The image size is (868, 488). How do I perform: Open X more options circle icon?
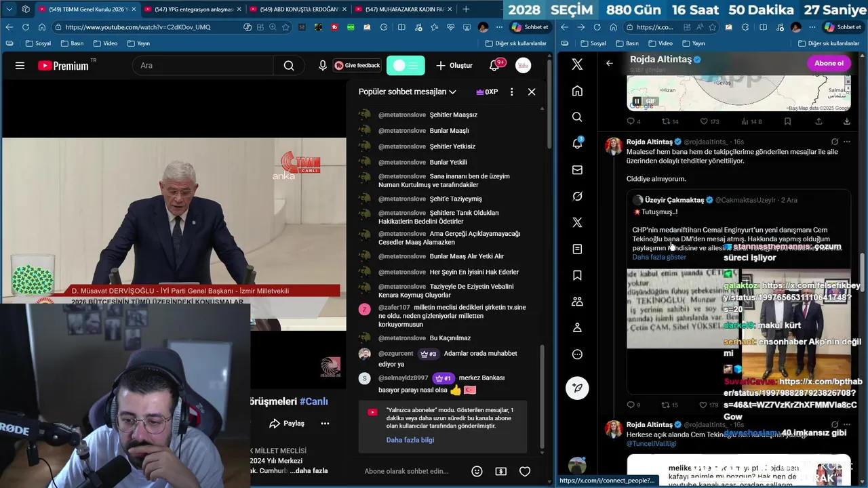click(x=577, y=354)
